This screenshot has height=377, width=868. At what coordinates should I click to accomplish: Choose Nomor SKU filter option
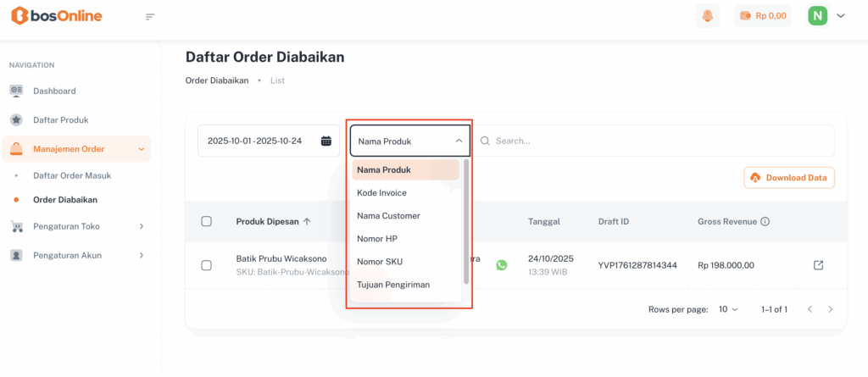point(379,262)
